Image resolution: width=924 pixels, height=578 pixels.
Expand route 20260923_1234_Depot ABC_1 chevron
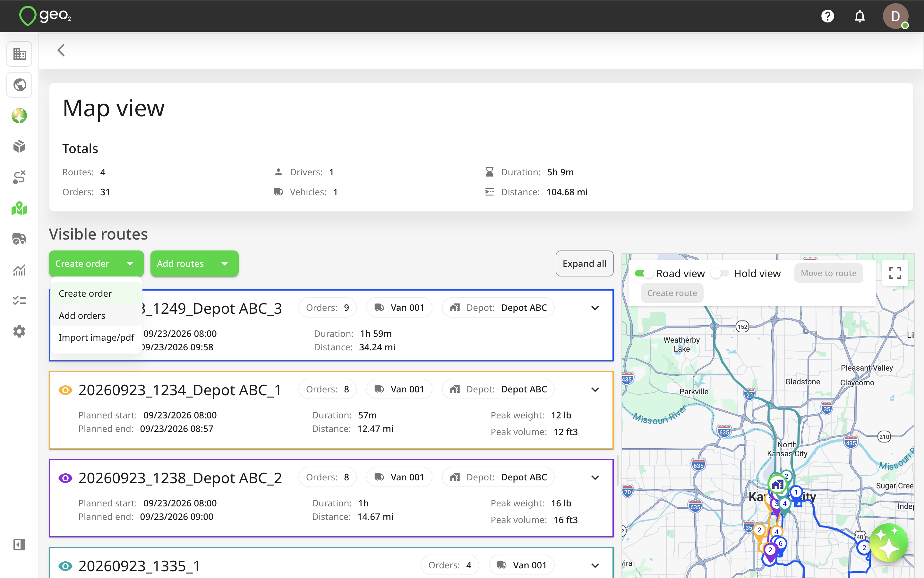pos(595,390)
